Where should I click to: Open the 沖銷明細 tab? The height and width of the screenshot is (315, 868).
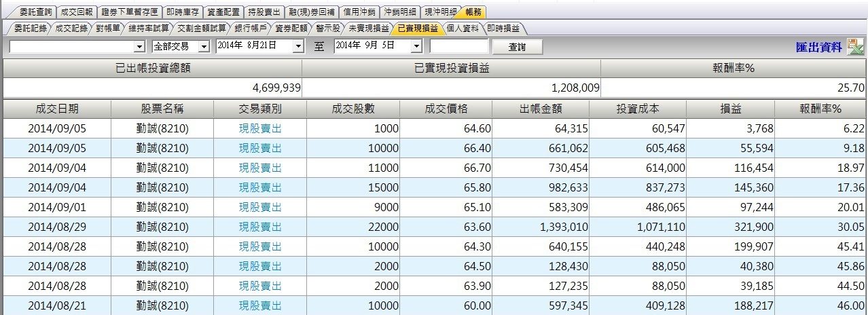[x=399, y=12]
